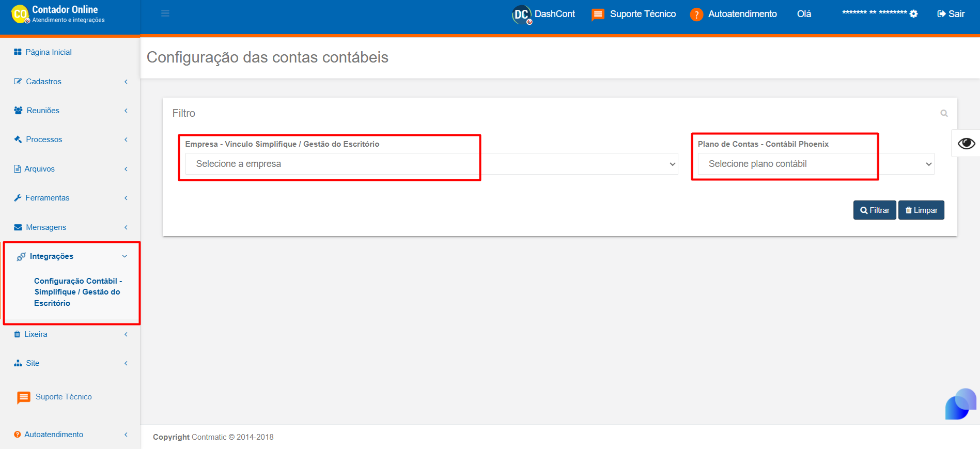Screen dimensions: 980x449
Task: Expand Lixeira chevron arrow
Action: click(x=126, y=334)
